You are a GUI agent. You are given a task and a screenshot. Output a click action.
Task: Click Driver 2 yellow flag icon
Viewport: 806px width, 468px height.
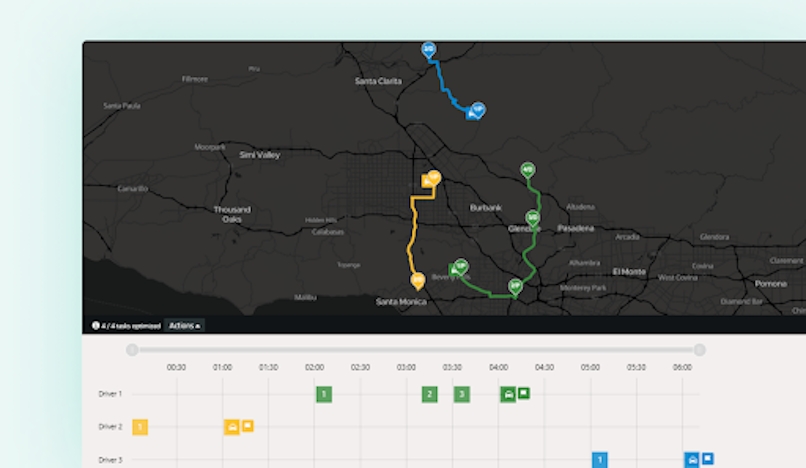click(x=247, y=426)
